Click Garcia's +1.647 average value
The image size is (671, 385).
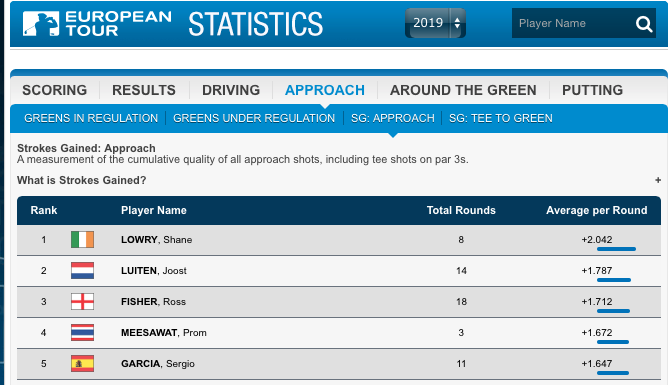coord(597,364)
